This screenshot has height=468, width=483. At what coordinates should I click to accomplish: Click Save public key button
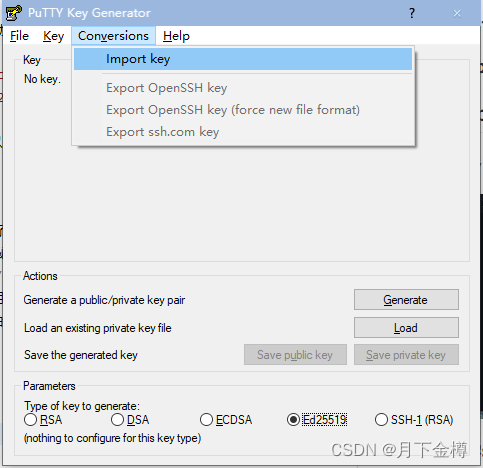point(295,355)
